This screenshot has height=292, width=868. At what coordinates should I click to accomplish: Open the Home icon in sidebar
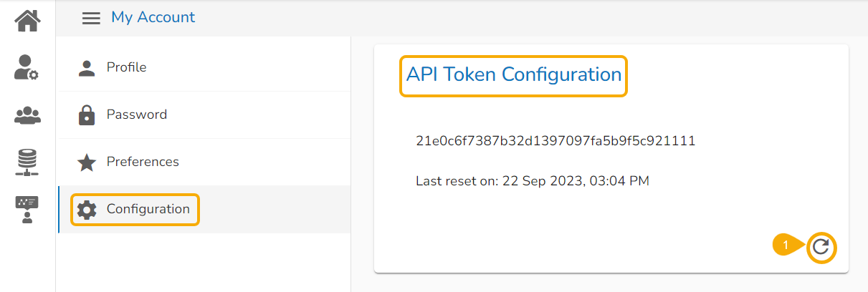(28, 19)
